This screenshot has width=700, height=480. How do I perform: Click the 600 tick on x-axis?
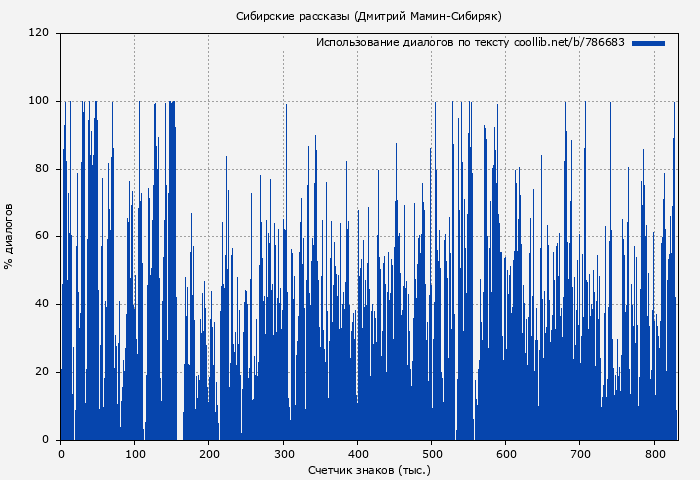tap(505, 453)
